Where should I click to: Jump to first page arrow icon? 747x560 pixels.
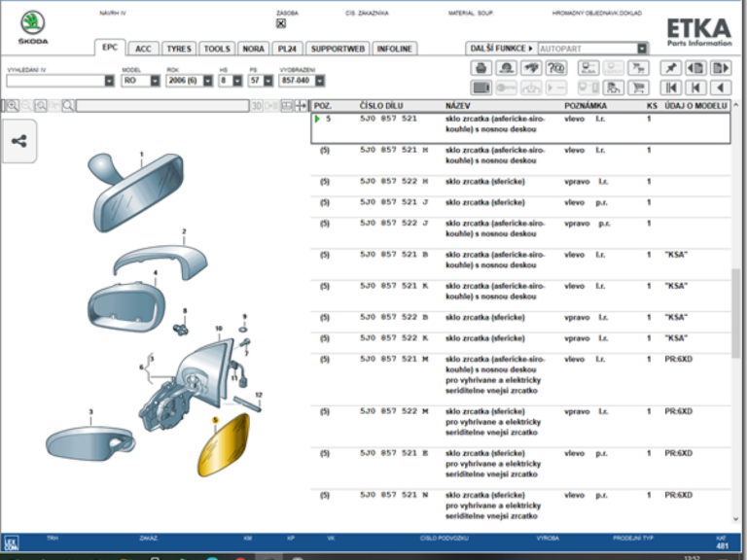pyautogui.click(x=670, y=87)
